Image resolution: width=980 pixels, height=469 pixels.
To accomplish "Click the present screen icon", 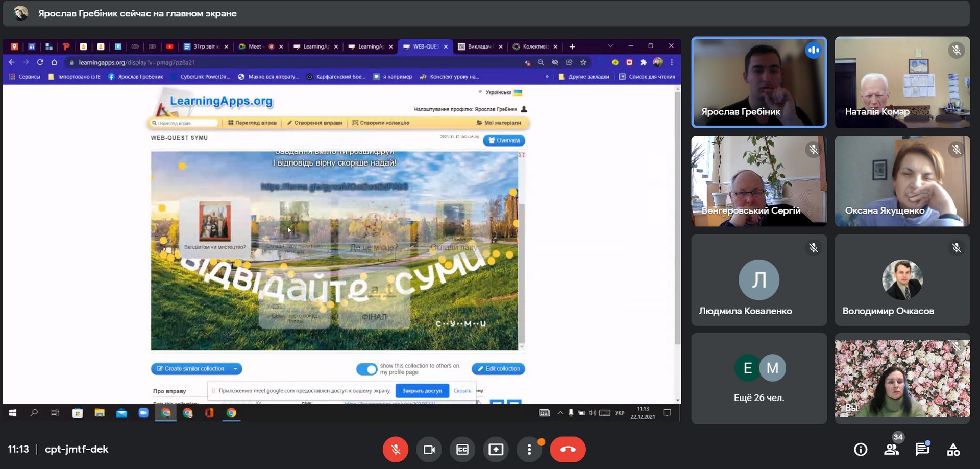I will [496, 450].
